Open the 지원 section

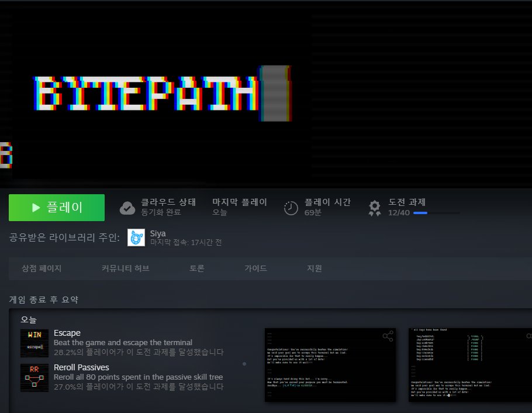[x=314, y=268]
